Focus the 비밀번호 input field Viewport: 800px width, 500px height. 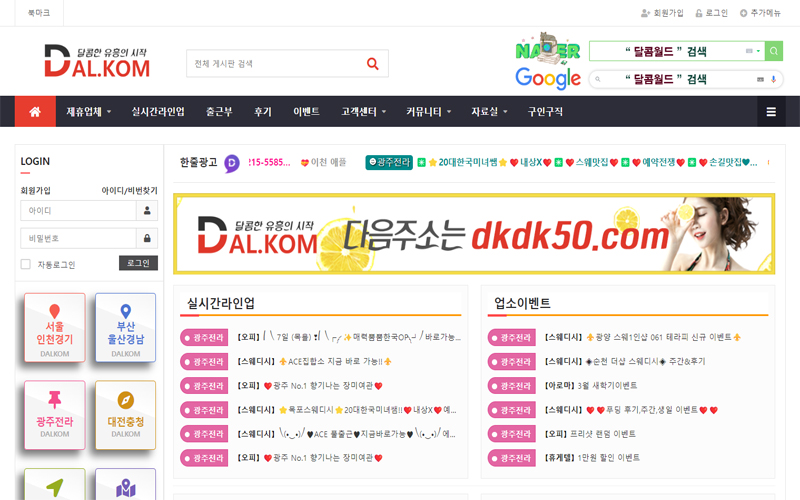78,238
